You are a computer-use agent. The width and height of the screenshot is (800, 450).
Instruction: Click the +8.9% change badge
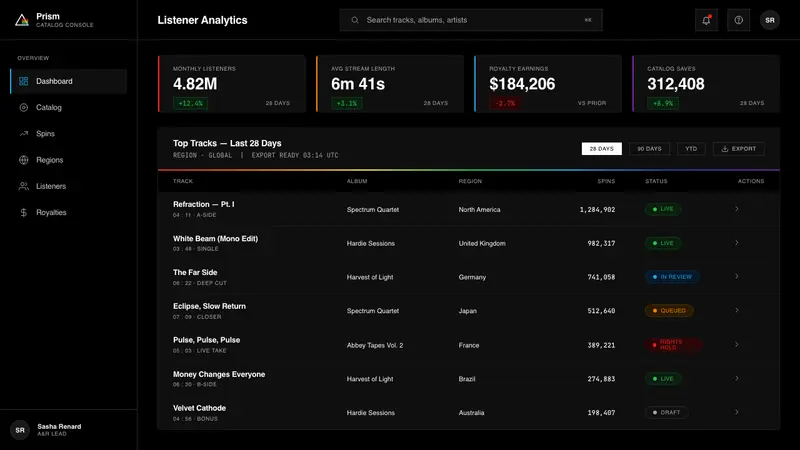coord(663,103)
